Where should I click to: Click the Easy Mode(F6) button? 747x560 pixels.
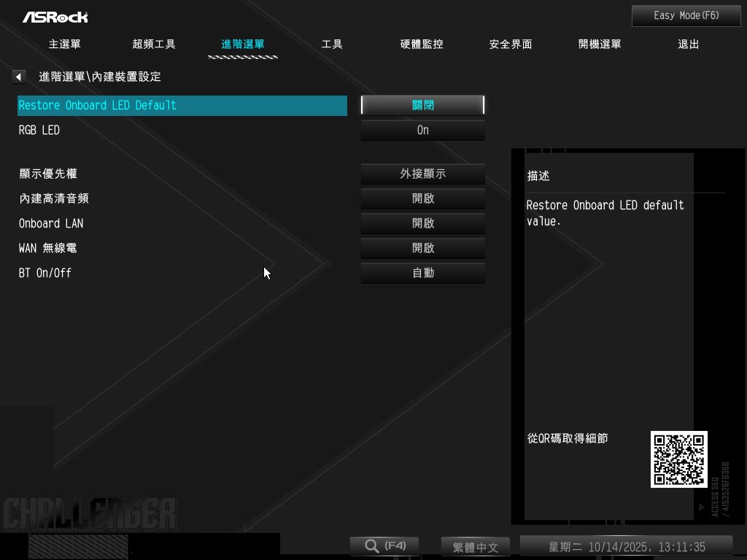point(686,16)
